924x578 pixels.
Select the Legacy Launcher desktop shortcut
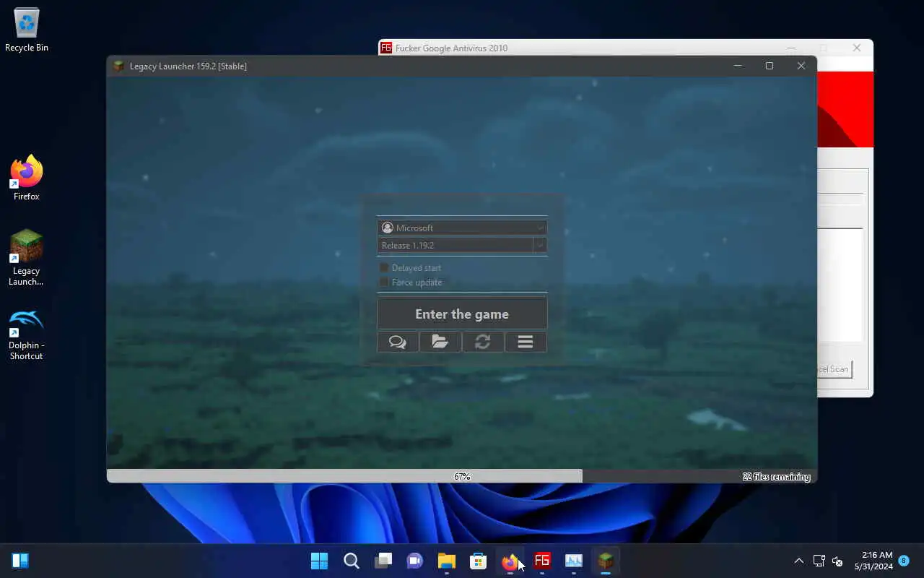point(27,258)
